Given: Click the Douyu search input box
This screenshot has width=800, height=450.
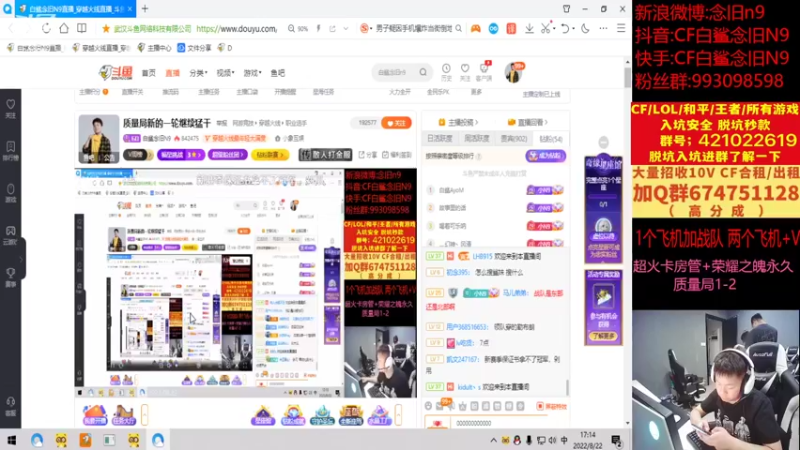Looking at the screenshot, I should point(396,72).
